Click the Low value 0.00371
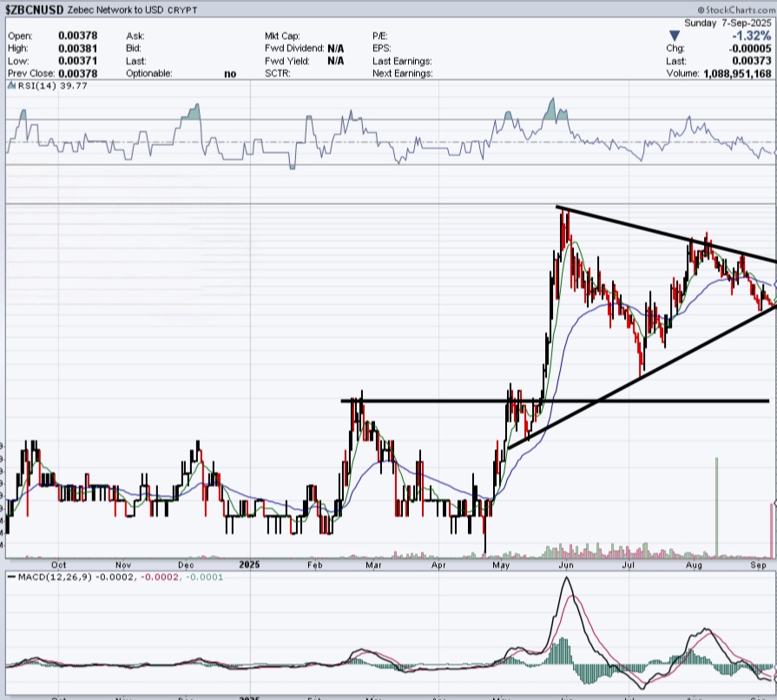The height and width of the screenshot is (700, 777). (x=78, y=61)
